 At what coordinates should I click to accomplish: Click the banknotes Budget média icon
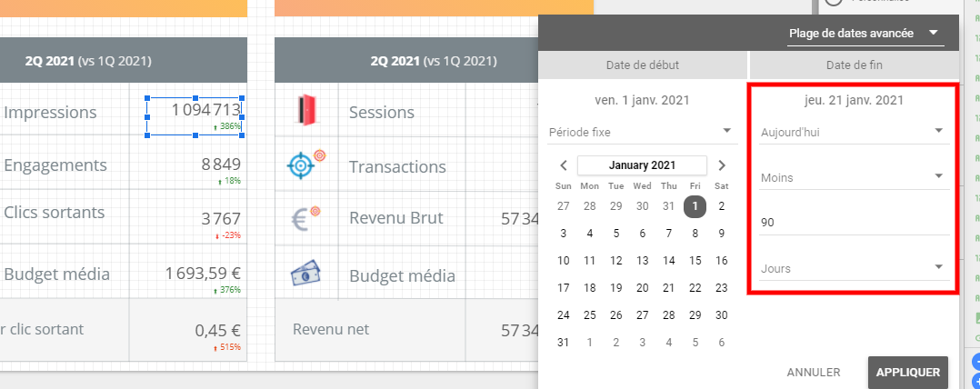(305, 274)
